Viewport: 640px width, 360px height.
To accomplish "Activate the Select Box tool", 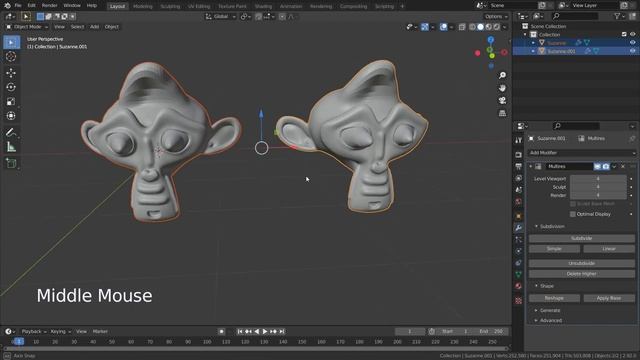I will coord(11,42).
